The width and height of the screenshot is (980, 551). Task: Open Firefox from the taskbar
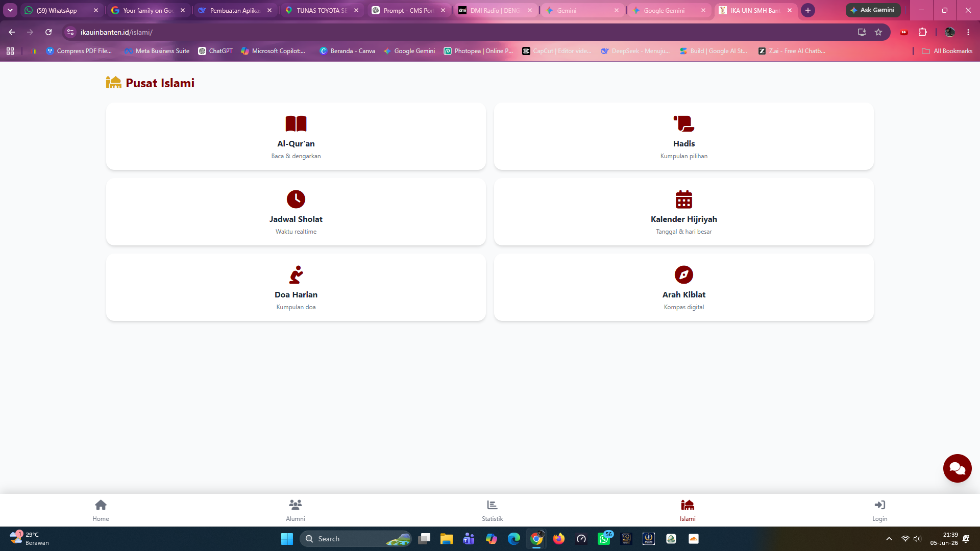coord(559,539)
